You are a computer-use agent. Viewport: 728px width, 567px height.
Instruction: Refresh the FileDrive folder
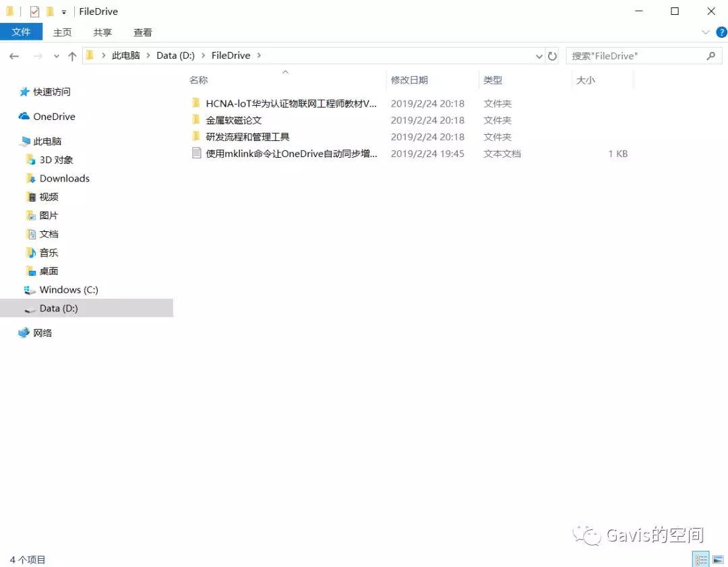[x=552, y=56]
